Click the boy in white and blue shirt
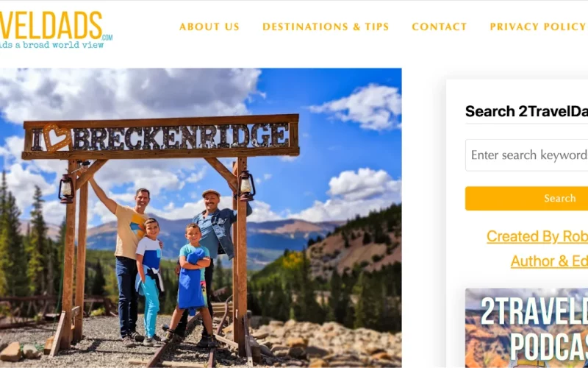The height and width of the screenshot is (368, 588). [x=149, y=281]
